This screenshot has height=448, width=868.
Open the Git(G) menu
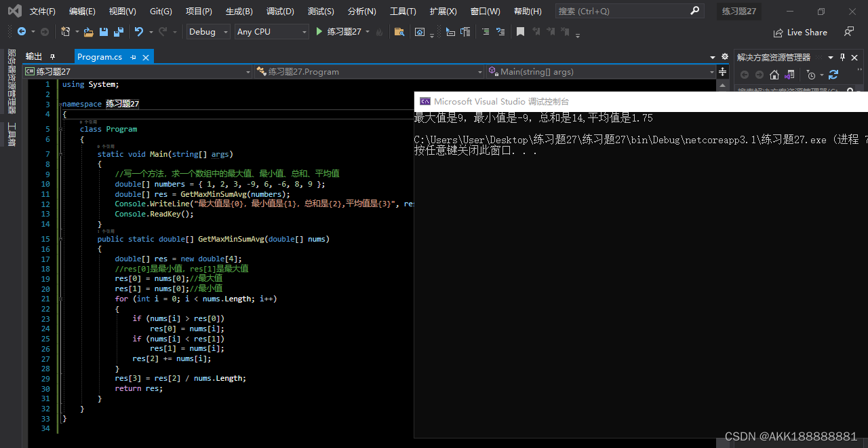click(161, 12)
